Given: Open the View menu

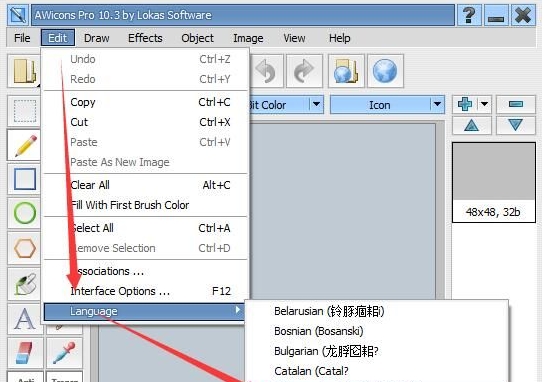Looking at the screenshot, I should 294,38.
